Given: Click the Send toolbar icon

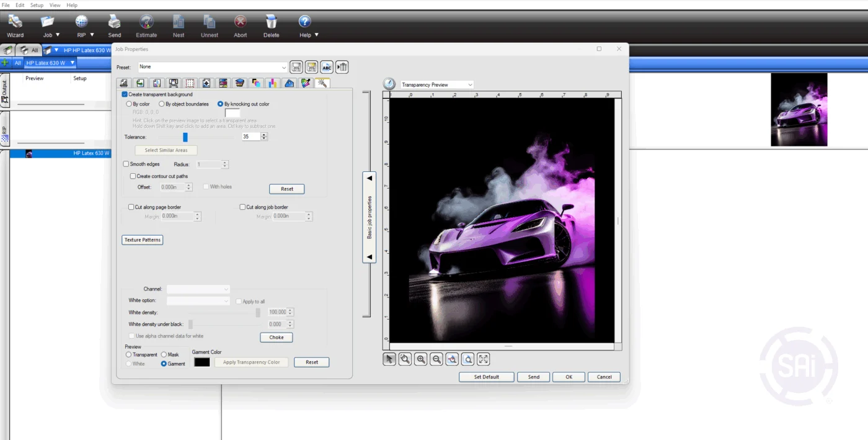Looking at the screenshot, I should pos(115,26).
